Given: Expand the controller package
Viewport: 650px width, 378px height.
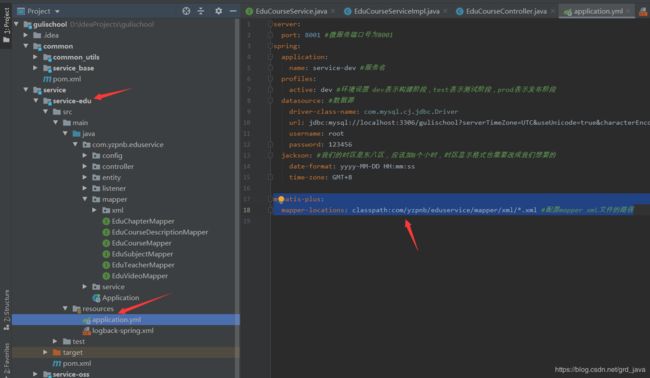Looking at the screenshot, I should pos(85,166).
